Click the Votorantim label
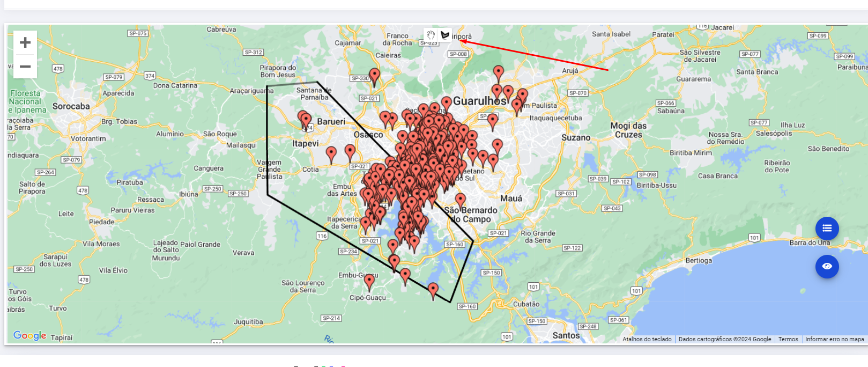This screenshot has width=868, height=367. click(88, 138)
